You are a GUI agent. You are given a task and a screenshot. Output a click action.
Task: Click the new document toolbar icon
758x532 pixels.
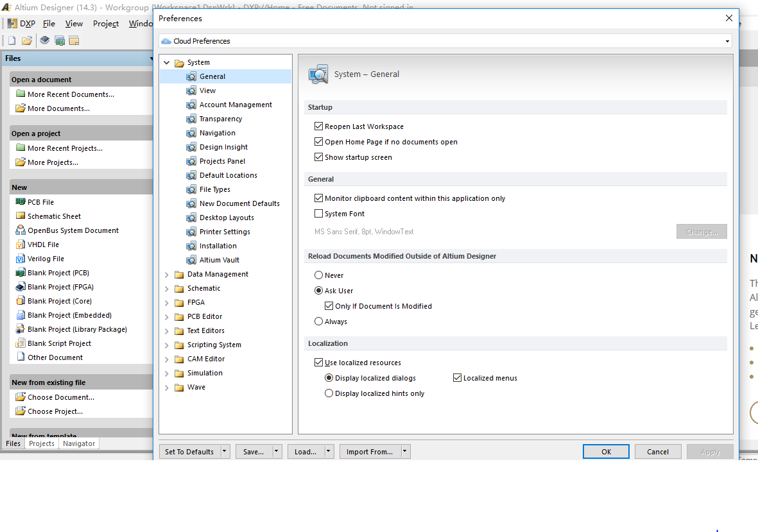(12, 40)
